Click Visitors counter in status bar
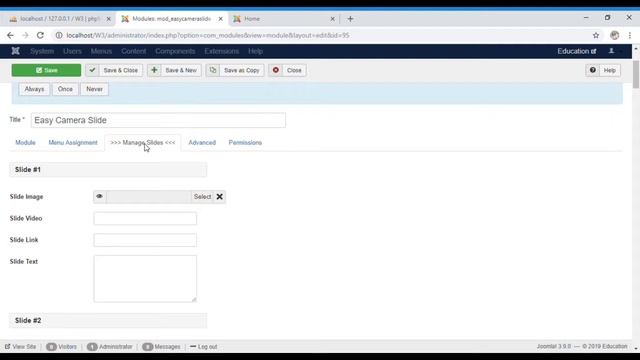640x360 pixels. tap(61, 347)
